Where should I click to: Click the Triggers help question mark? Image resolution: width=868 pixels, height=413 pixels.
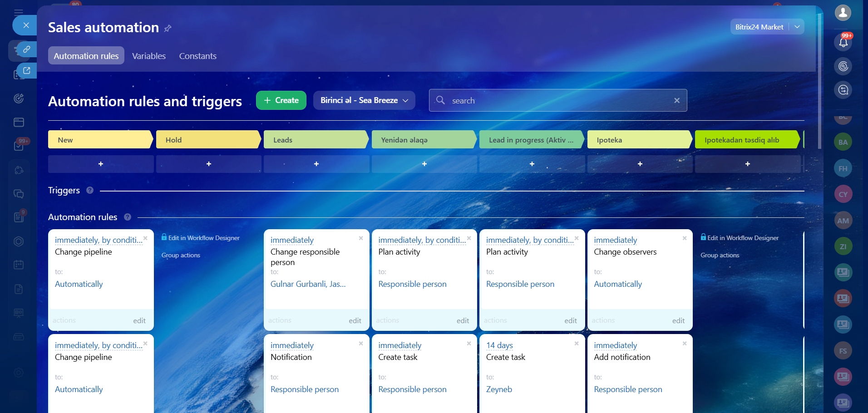tap(90, 191)
